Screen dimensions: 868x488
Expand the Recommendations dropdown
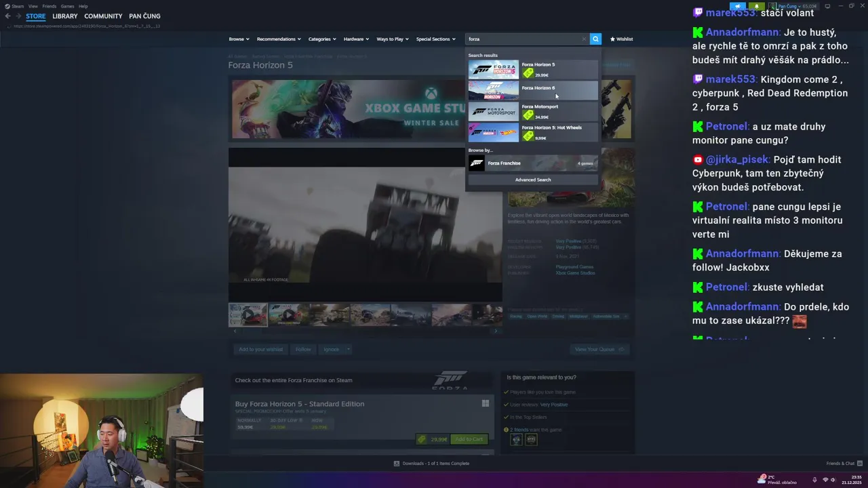click(279, 39)
